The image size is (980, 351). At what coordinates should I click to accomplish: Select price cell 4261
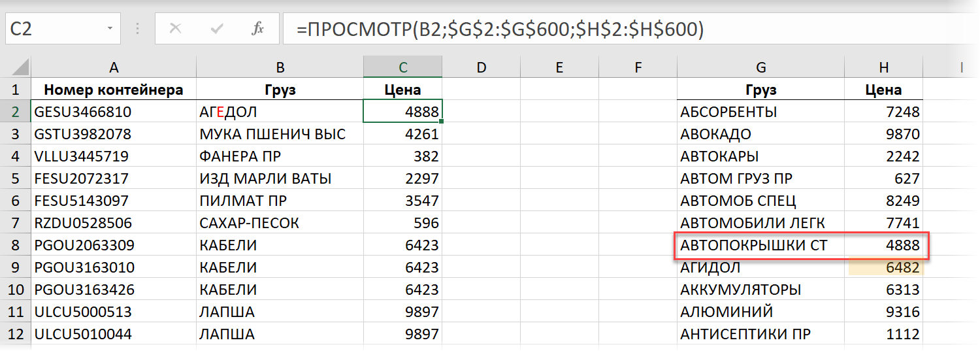pos(403,134)
